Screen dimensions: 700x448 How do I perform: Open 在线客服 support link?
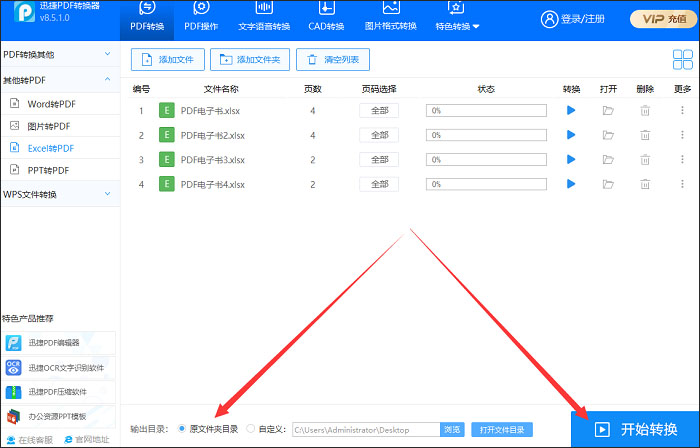pos(31,440)
